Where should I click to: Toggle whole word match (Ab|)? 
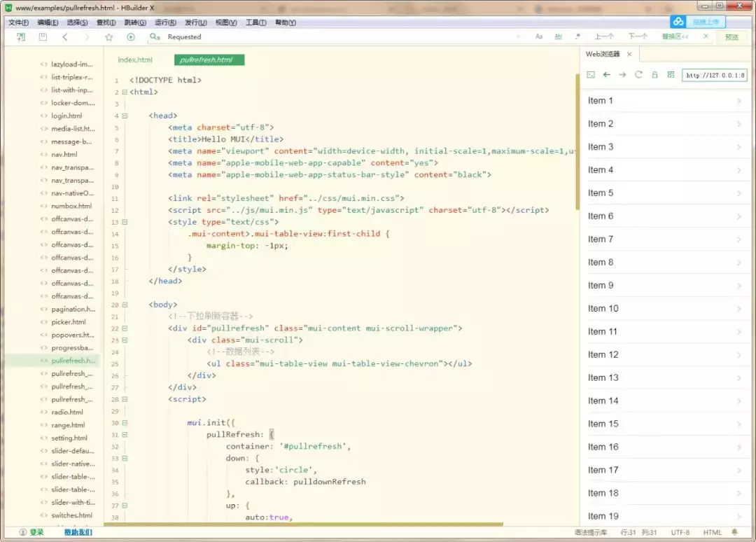tap(559, 37)
